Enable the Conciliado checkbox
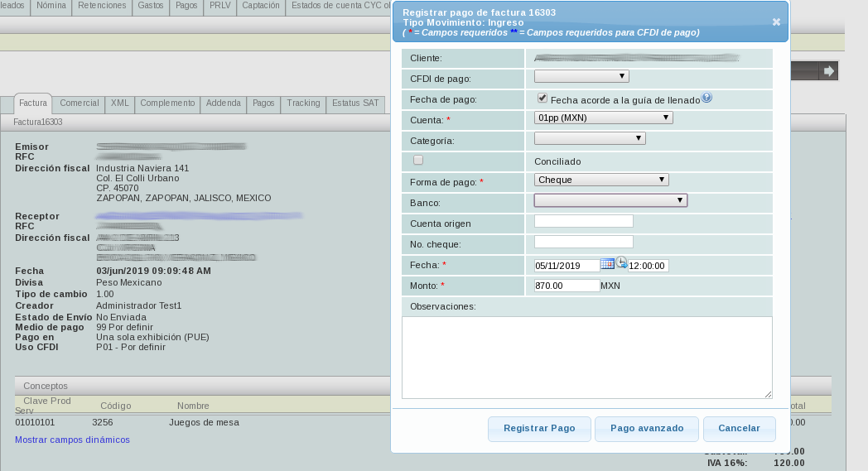Viewport: 868px width, 471px height. coord(418,161)
